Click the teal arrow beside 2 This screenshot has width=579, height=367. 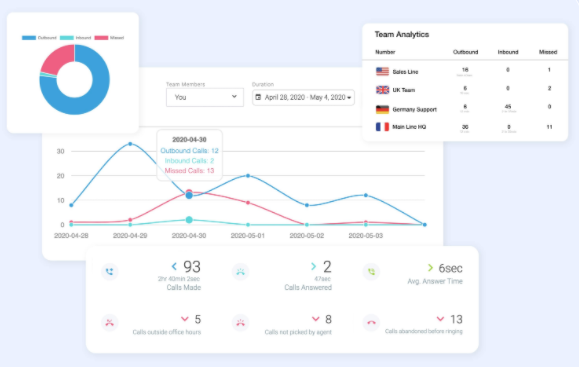(314, 266)
